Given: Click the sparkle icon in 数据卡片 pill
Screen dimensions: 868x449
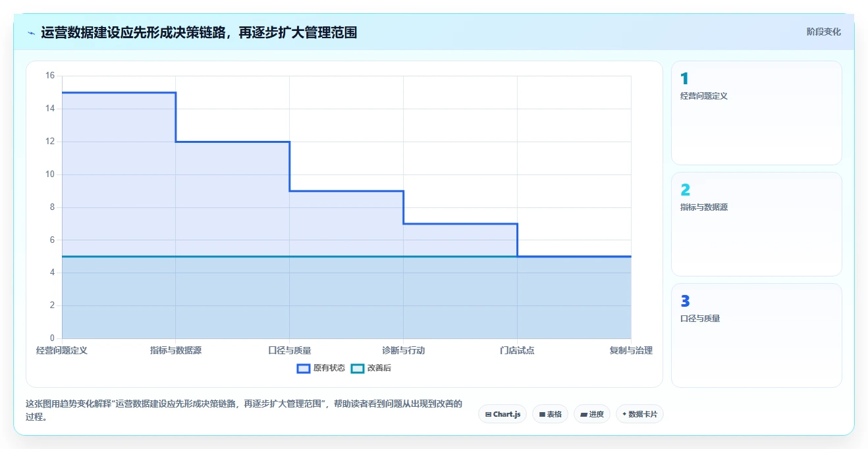Looking at the screenshot, I should [624, 414].
